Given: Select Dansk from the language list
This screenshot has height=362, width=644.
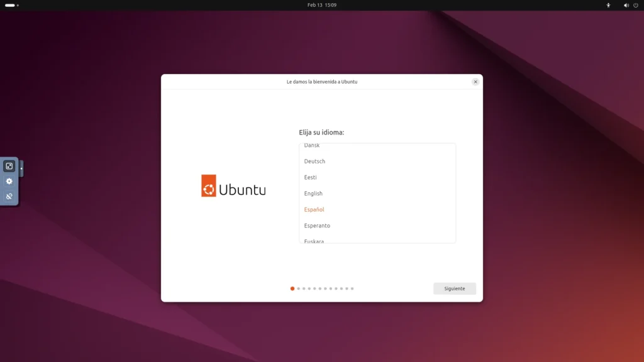Looking at the screenshot, I should [312, 146].
